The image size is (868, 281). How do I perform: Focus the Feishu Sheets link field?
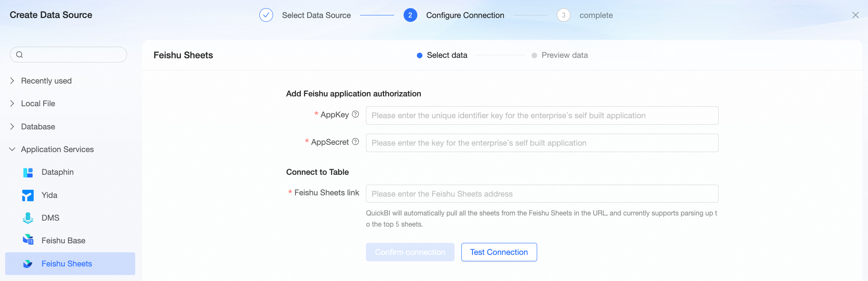point(542,194)
